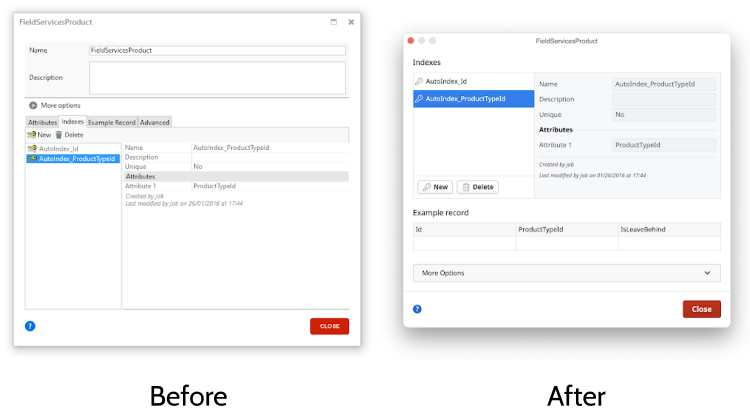Click the empty Description text area

point(217,77)
